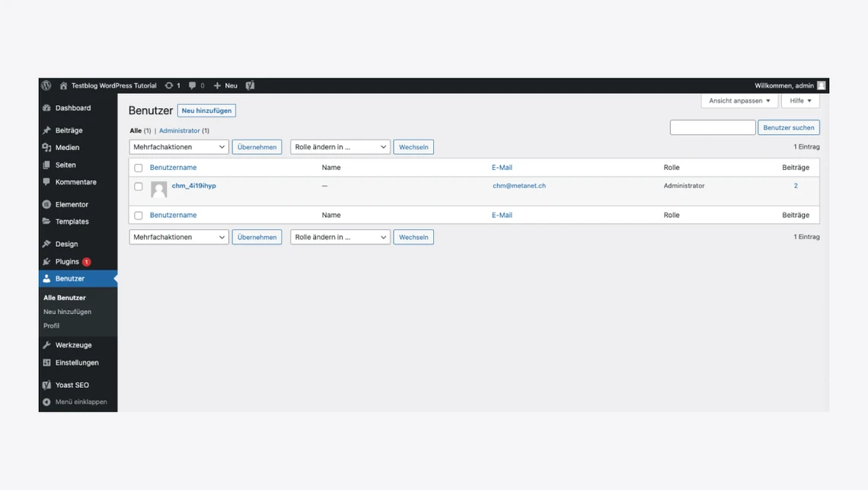Open the updates icon in admin bar
868x490 pixels.
click(169, 85)
